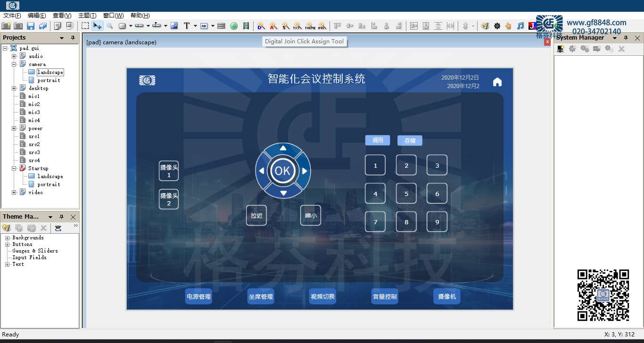Click the THEME assign wand tool
Screen dimensions: 644x343
tap(310, 26)
